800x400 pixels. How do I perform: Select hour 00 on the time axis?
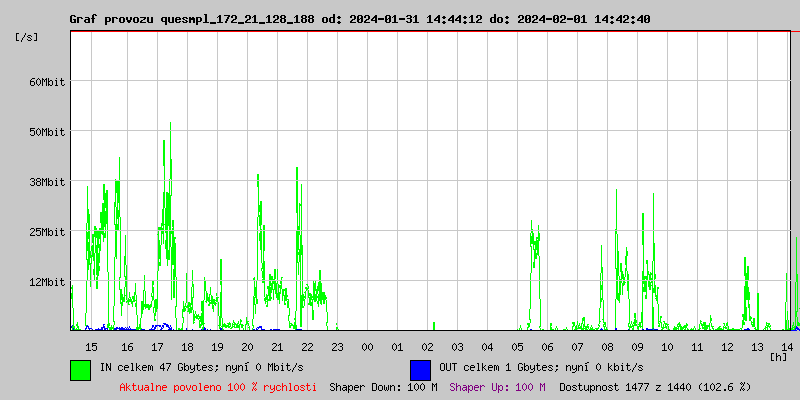click(x=367, y=346)
